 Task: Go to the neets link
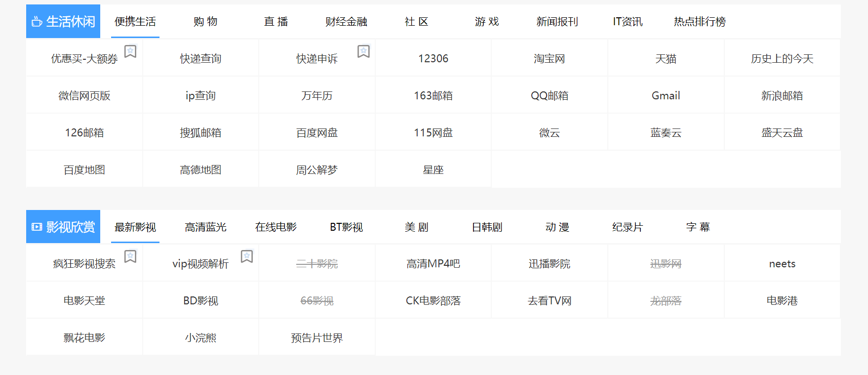click(x=782, y=264)
